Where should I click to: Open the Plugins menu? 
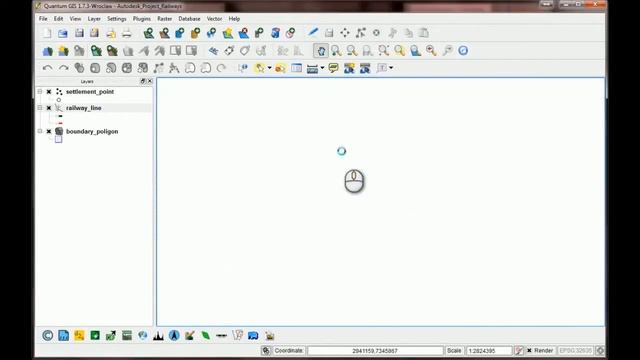click(x=142, y=19)
